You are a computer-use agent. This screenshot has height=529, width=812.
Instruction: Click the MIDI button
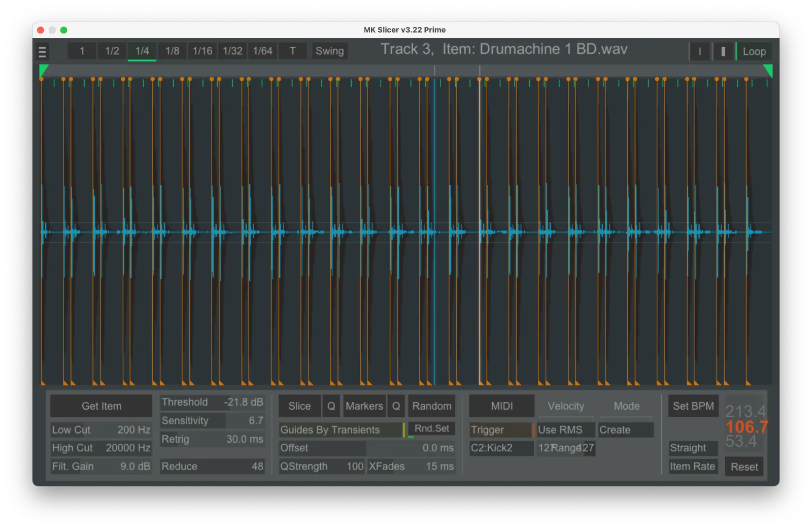[x=502, y=406]
